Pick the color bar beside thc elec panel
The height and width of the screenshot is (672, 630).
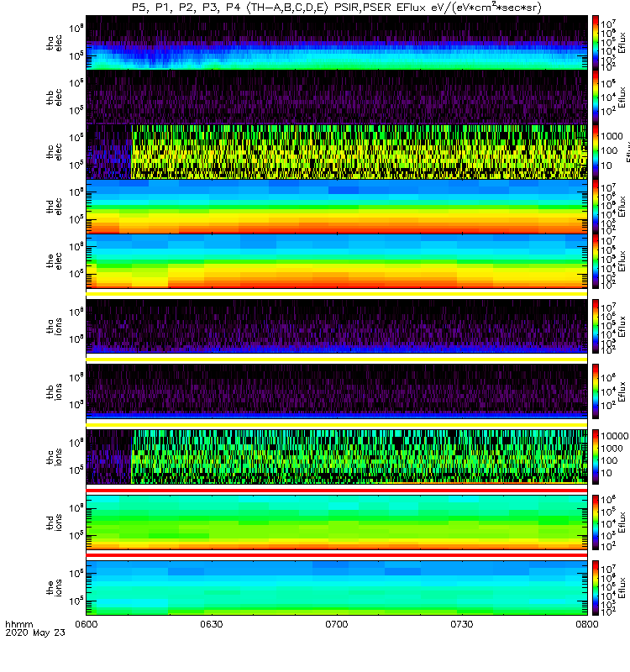[x=596, y=152]
